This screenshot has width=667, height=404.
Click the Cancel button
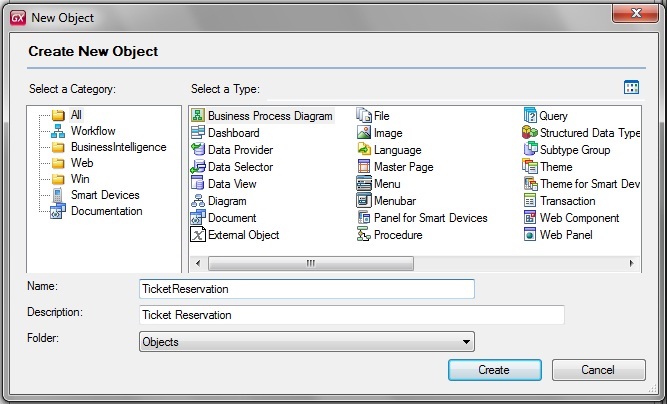click(x=598, y=370)
